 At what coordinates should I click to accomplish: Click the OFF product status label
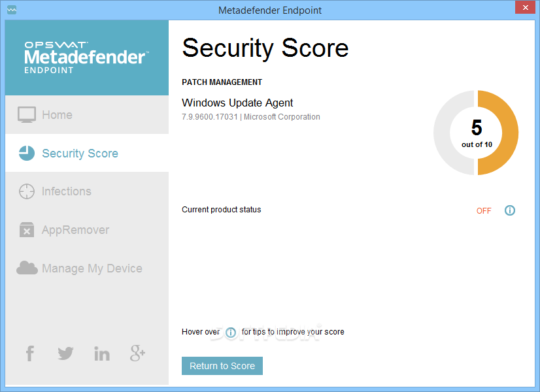[484, 211]
